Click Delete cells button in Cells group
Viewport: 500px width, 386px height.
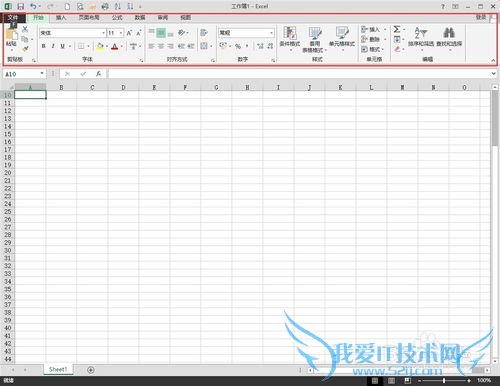coord(374,39)
